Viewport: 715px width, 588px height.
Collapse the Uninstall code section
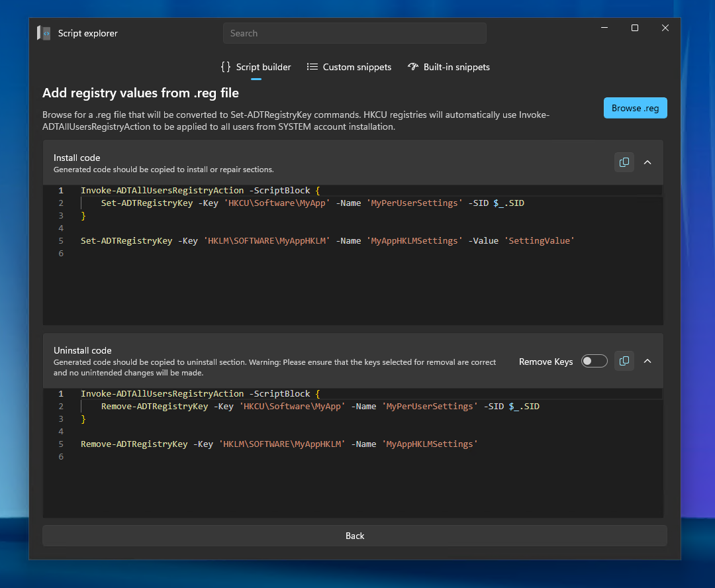pos(647,362)
